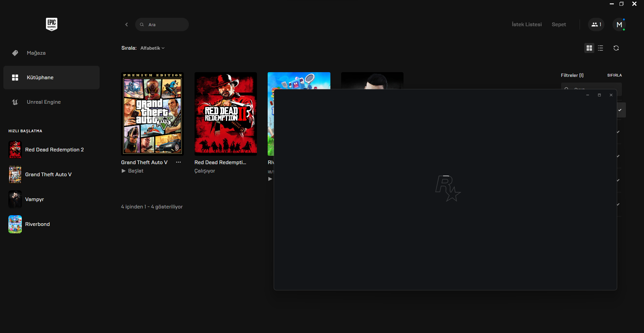
Task: Close the Epic Games Launcher window
Action: pyautogui.click(x=634, y=4)
